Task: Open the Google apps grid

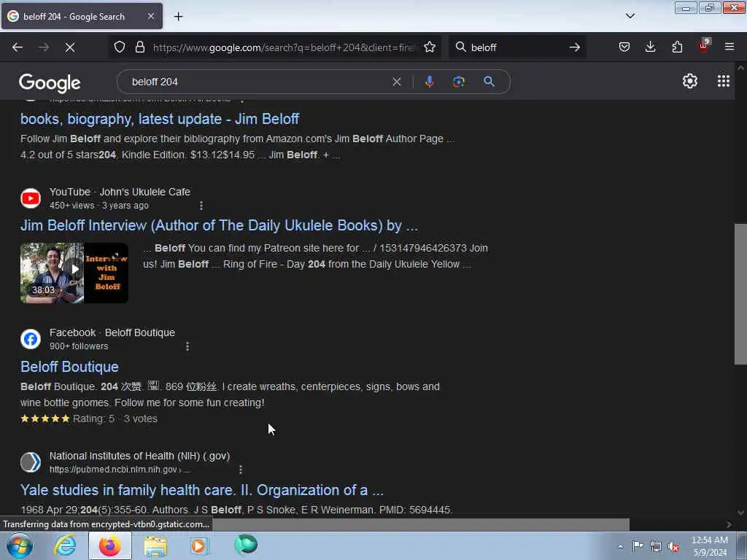Action: click(723, 82)
